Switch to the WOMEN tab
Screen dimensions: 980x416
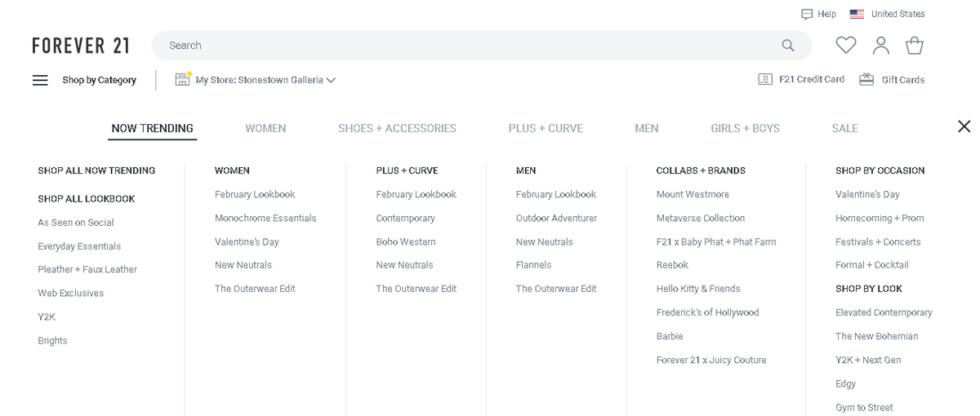tap(265, 128)
